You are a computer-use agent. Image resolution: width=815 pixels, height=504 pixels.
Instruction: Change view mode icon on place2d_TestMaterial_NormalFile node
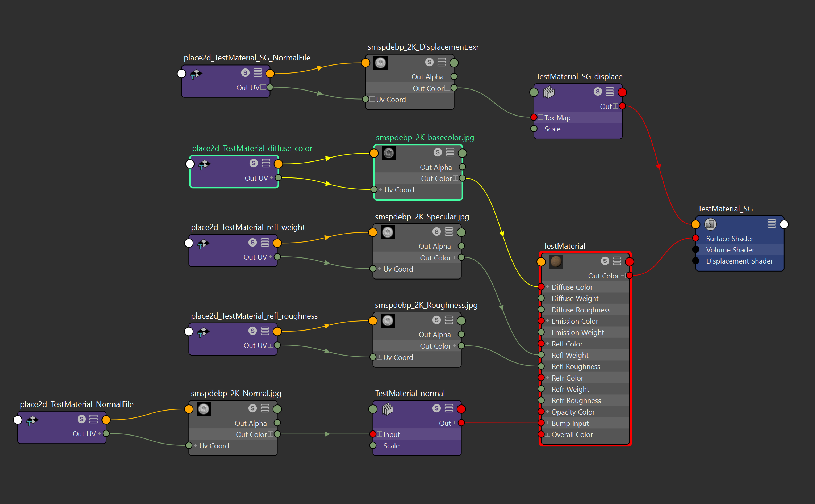coord(93,419)
